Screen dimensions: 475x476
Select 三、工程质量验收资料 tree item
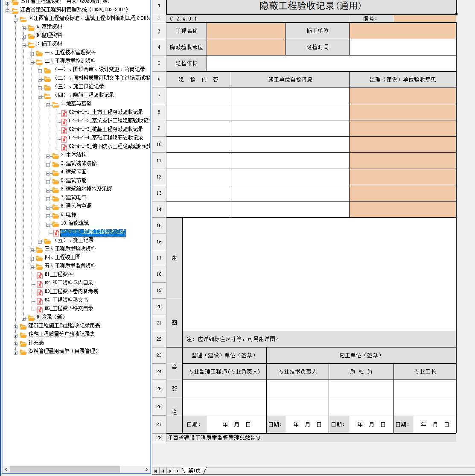[x=70, y=248]
